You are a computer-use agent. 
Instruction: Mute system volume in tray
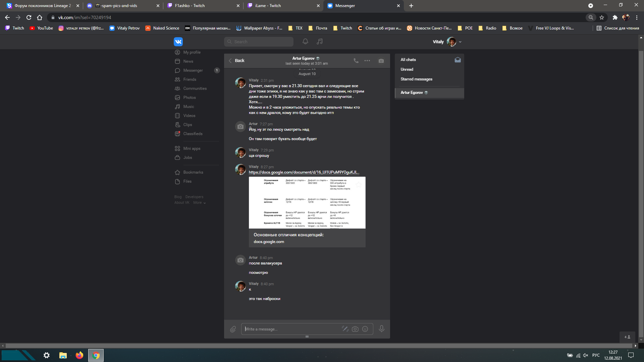[586, 355]
